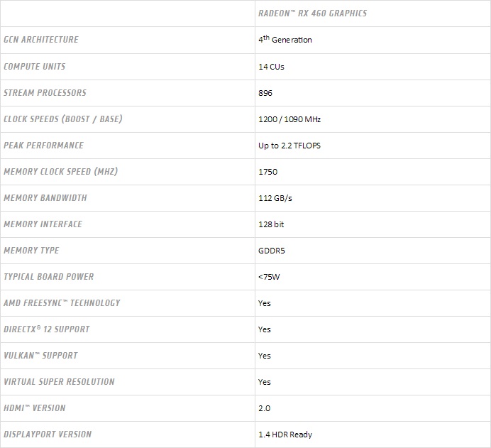Select the Memory Interface row label
This screenshot has height=448, width=491.
coord(43,224)
